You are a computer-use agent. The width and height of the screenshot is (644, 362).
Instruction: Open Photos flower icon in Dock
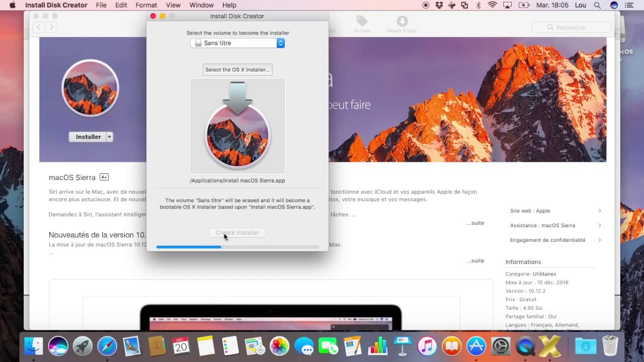[279, 346]
